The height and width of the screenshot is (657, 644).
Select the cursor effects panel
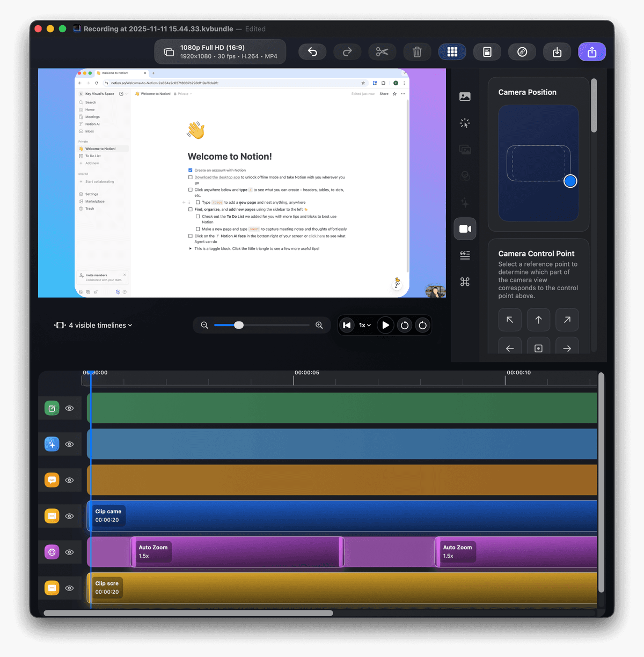point(465,123)
